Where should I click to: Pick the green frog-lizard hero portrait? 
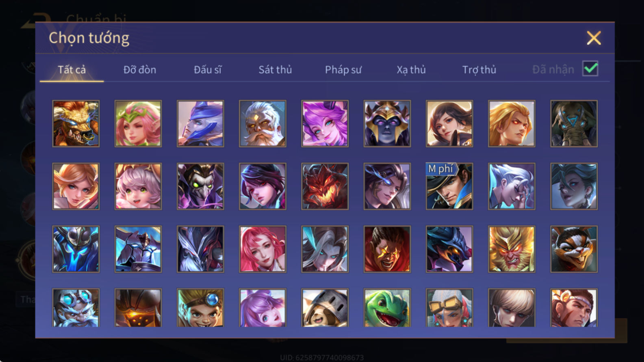click(x=387, y=308)
